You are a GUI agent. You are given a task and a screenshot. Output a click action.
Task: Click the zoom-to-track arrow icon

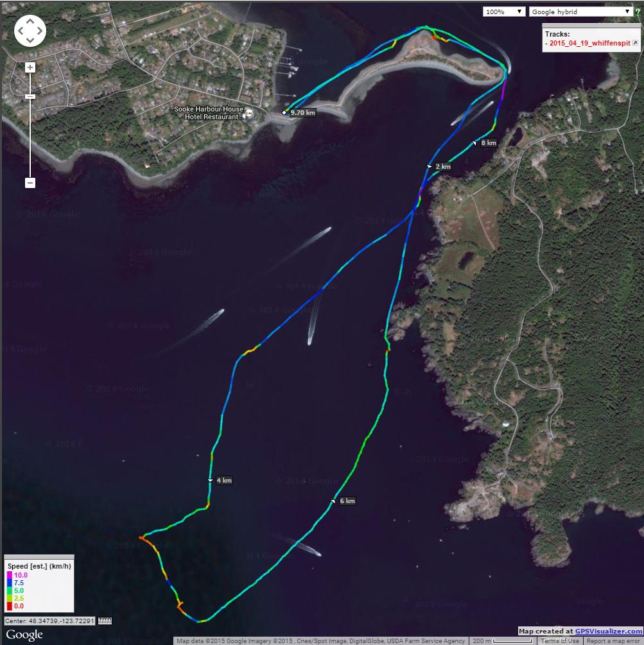click(635, 43)
